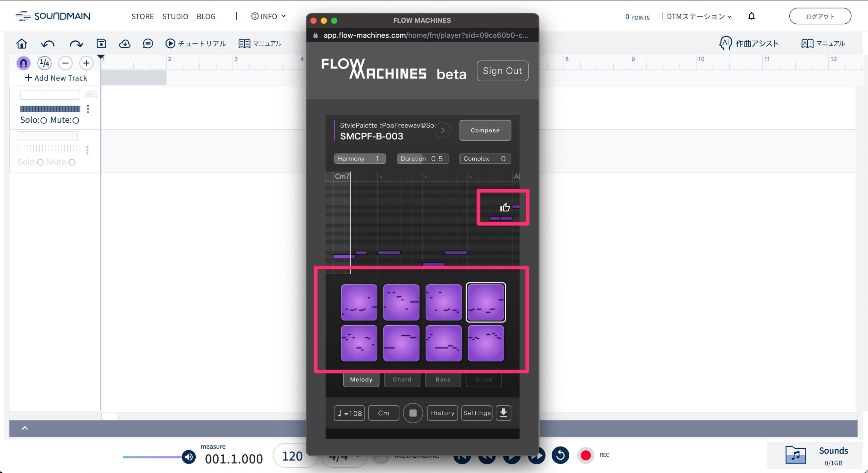Expand the bottom panel chevron

[25, 428]
